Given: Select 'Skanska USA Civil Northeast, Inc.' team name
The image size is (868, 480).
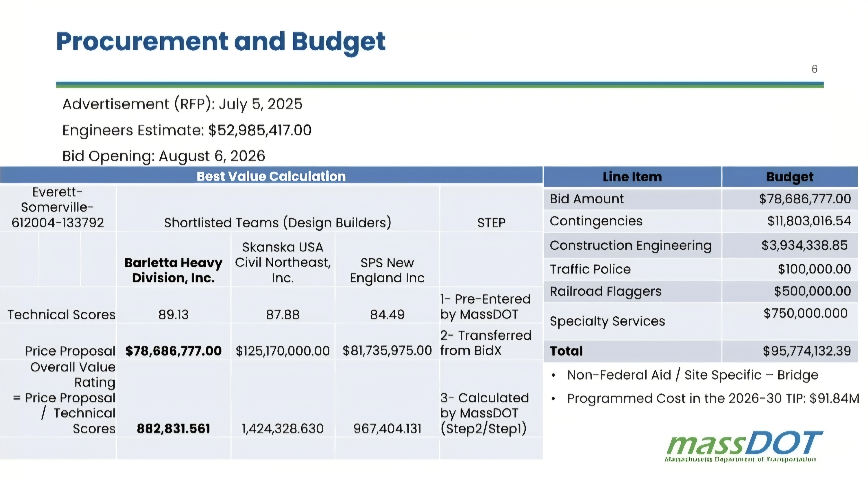Looking at the screenshot, I should click(x=283, y=262).
